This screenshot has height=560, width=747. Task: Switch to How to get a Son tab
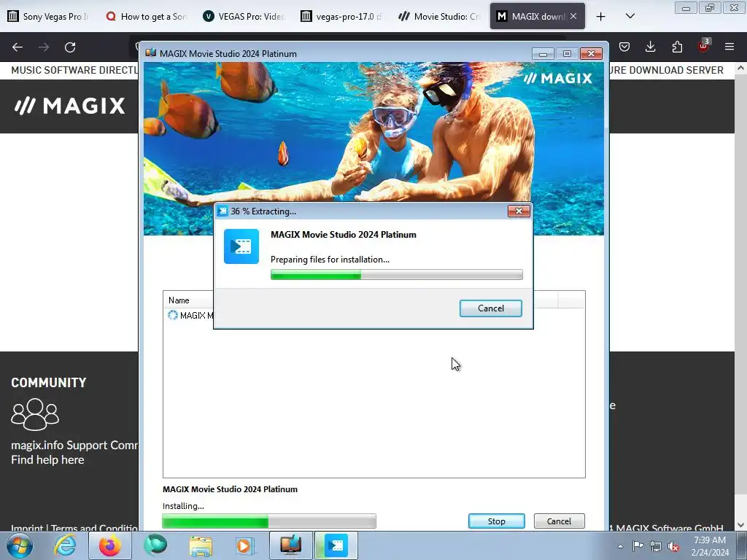click(x=146, y=17)
